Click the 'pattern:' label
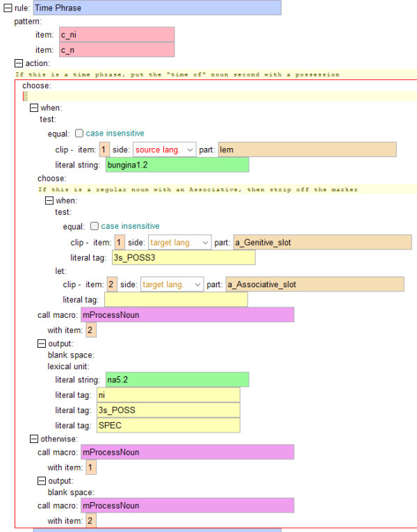 point(28,22)
